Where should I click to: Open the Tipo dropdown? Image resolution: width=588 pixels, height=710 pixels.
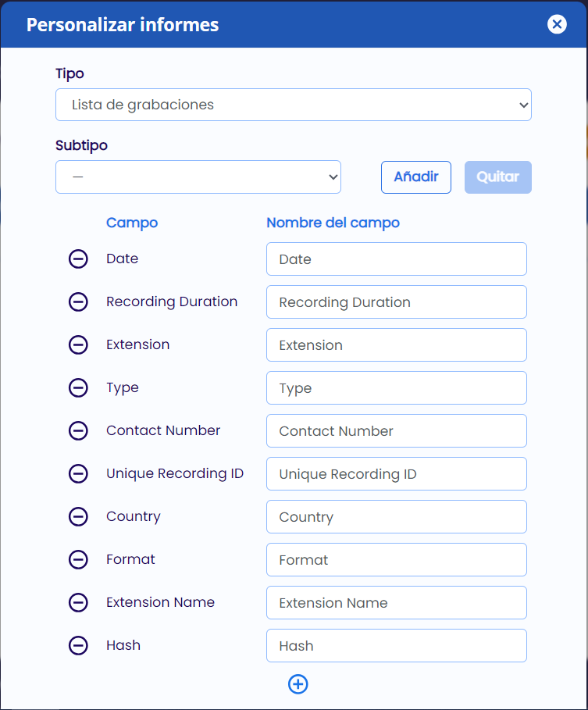[x=294, y=105]
